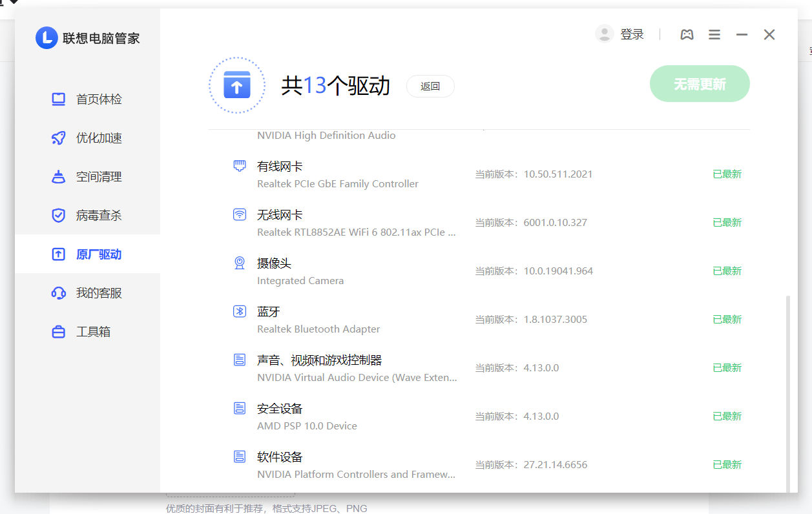The width and height of the screenshot is (812, 514).
Task: Open the hamburger menu icon
Action: (x=714, y=35)
